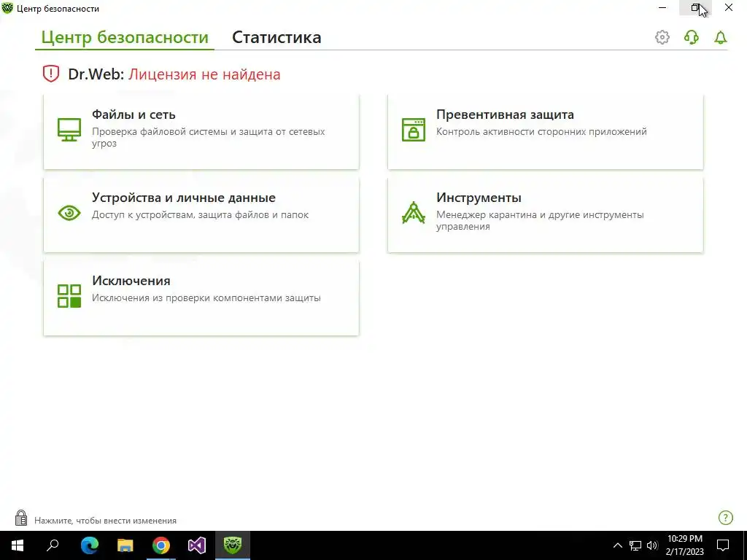
Task: Open support via the headset icon
Action: [x=692, y=37]
